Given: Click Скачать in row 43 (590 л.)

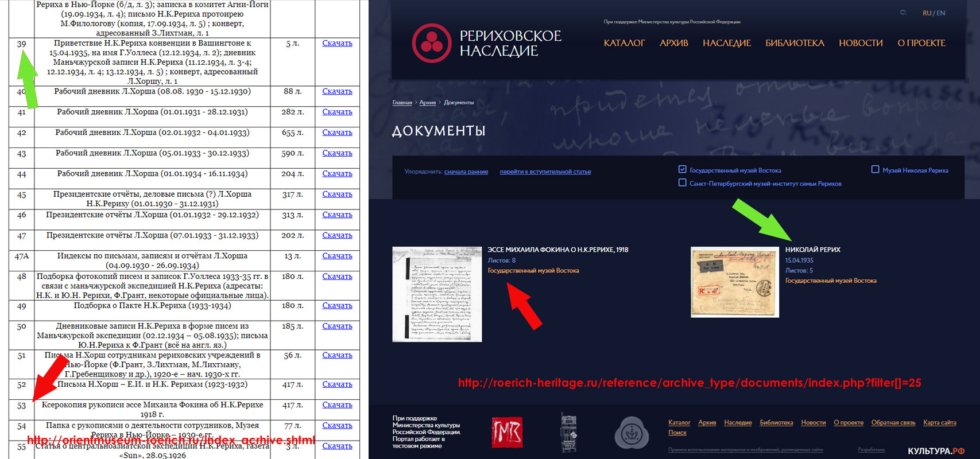Looking at the screenshot, I should [337, 153].
